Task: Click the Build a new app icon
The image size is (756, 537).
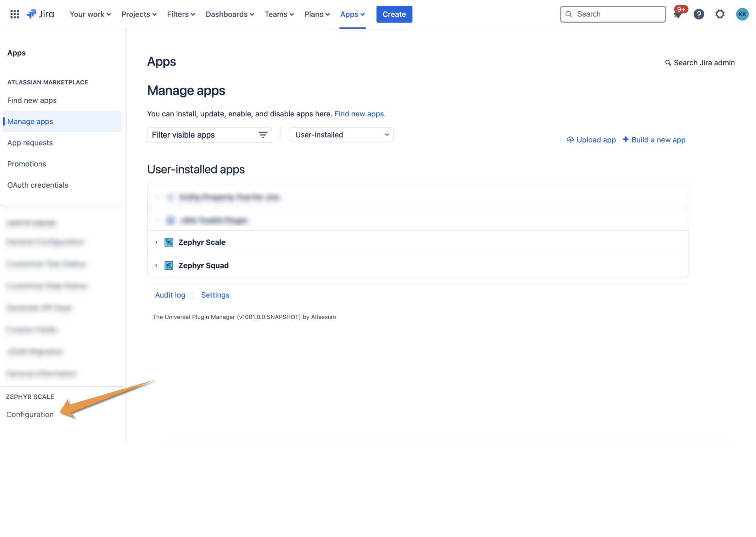Action: pyautogui.click(x=627, y=139)
